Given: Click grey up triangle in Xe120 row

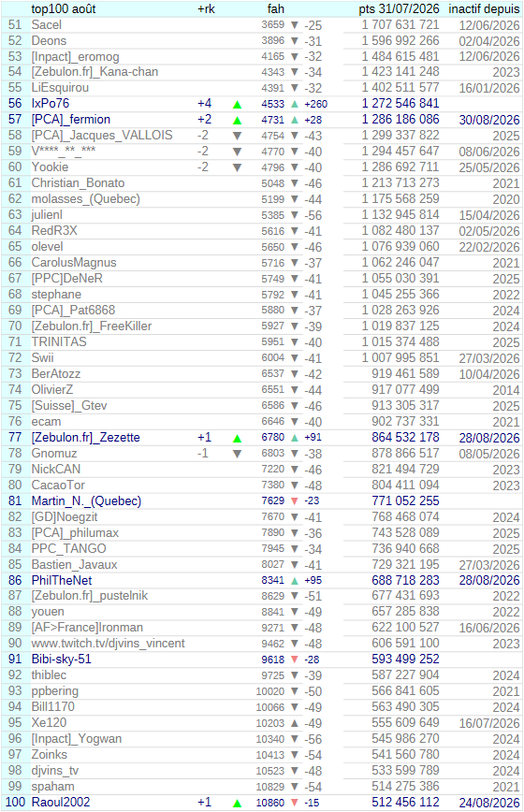Looking at the screenshot, I should (x=295, y=723).
